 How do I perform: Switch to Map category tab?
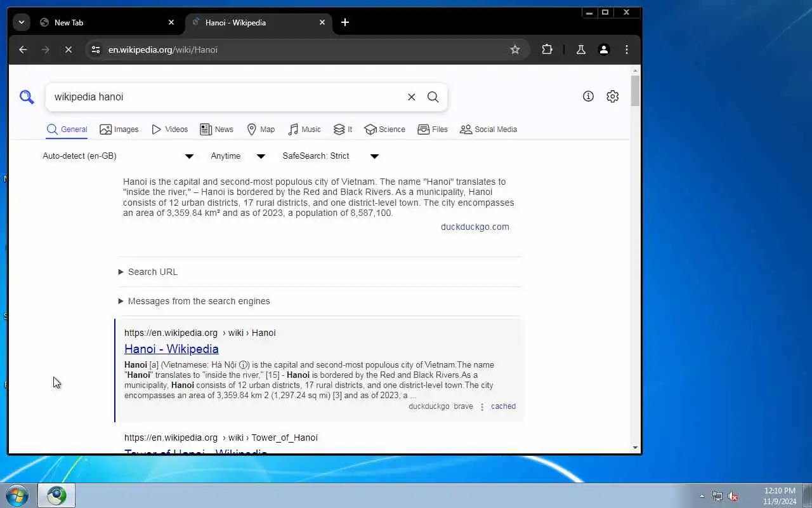(261, 130)
